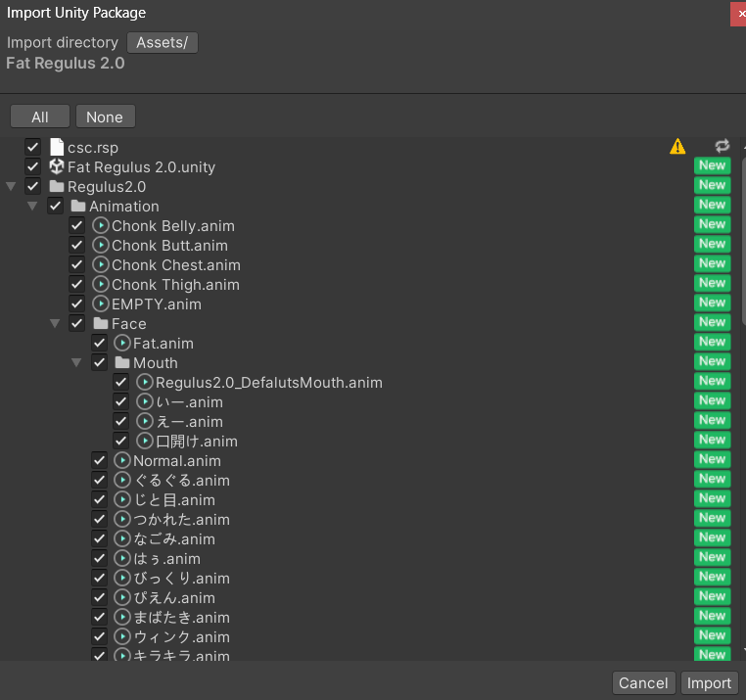The image size is (746, 700).
Task: Uncheck the EMPTY.anim checkbox
Action: point(77,303)
